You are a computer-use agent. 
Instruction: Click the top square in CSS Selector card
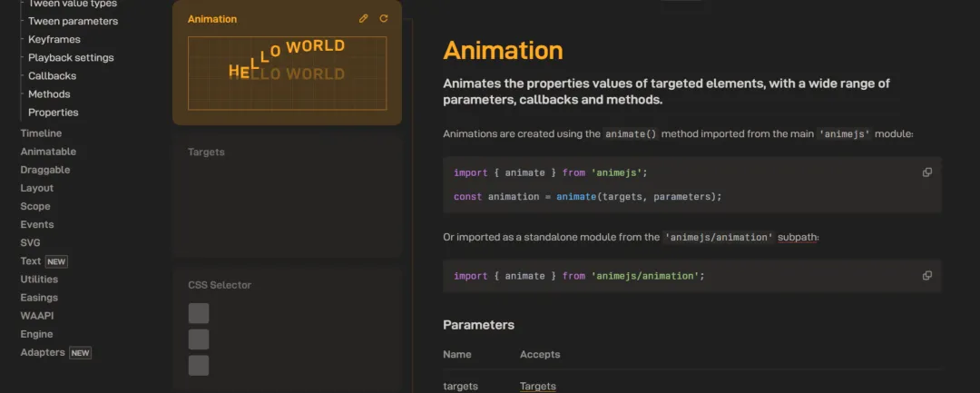199,313
